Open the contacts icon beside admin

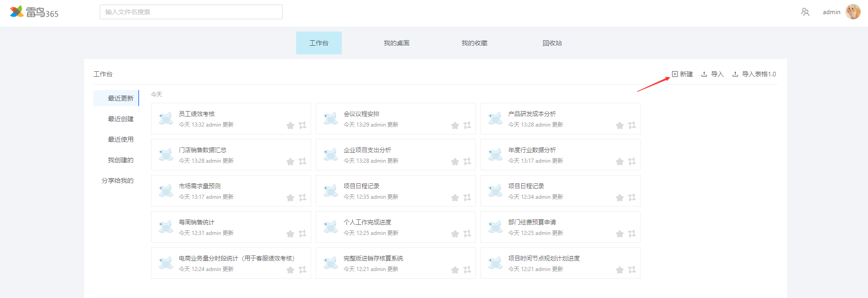click(x=805, y=12)
